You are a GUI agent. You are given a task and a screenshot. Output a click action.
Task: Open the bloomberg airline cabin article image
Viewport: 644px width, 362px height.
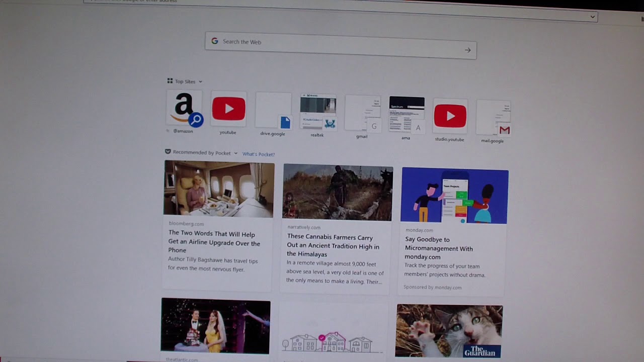click(219, 189)
